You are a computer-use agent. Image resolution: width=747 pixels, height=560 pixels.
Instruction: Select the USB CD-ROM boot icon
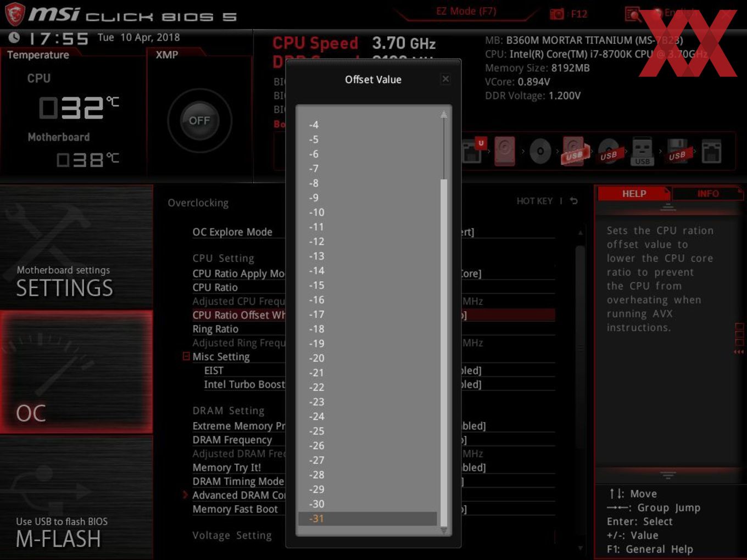click(609, 152)
